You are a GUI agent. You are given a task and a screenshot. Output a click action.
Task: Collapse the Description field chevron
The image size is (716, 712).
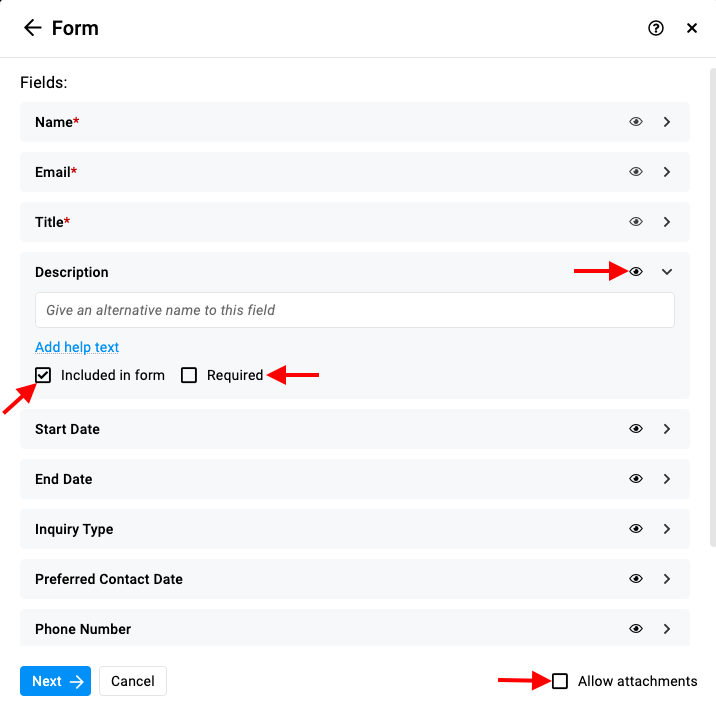point(667,272)
